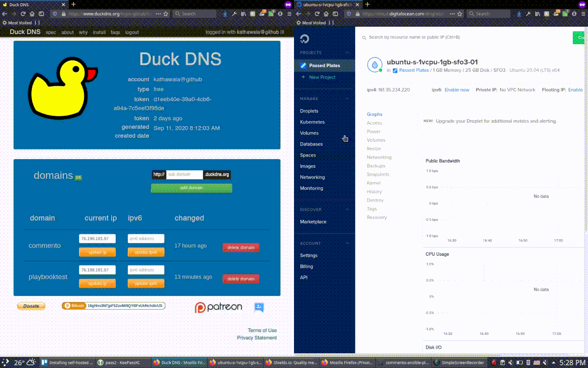The width and height of the screenshot is (588, 368).
Task: Click the clock showing 5:28 PM
Action: 572,362
